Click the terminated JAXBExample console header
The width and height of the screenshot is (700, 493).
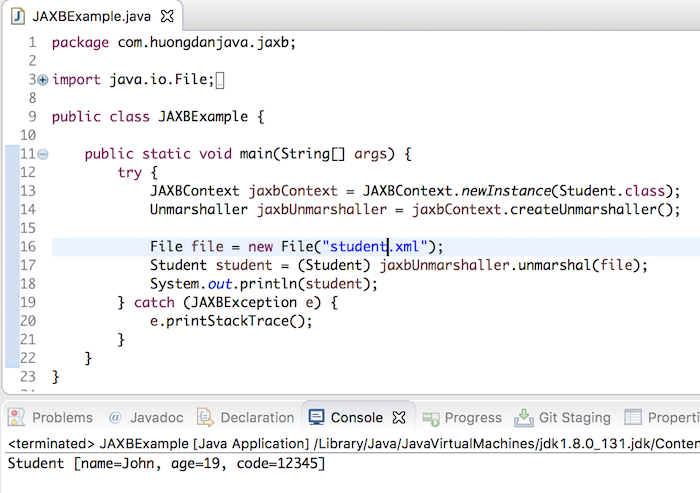click(x=353, y=444)
